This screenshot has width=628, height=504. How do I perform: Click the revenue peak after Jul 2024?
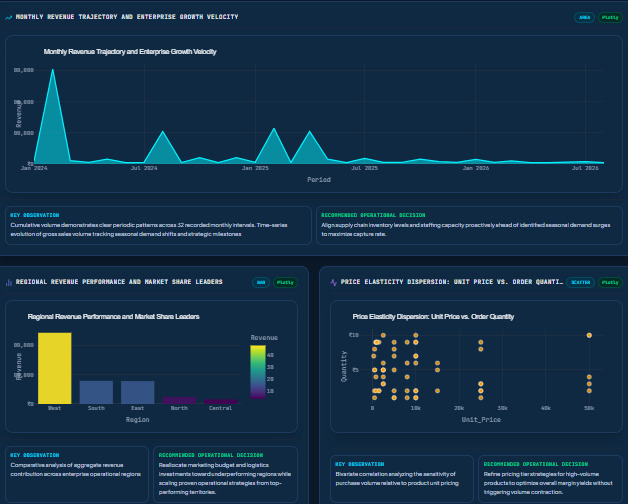tap(163, 131)
